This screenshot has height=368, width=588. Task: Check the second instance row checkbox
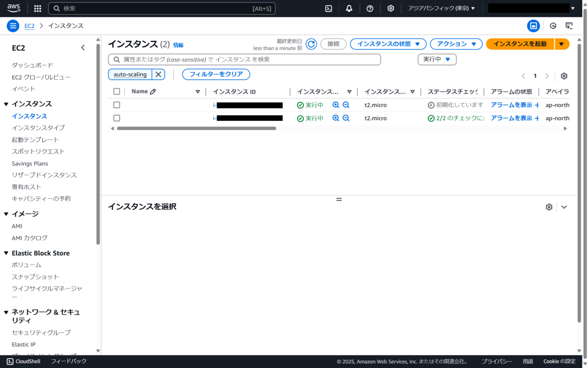(117, 118)
